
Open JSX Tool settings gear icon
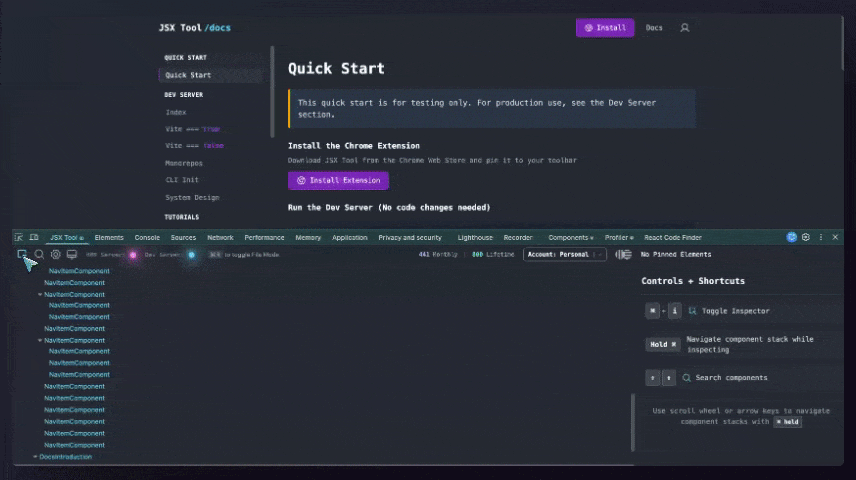[x=56, y=255]
